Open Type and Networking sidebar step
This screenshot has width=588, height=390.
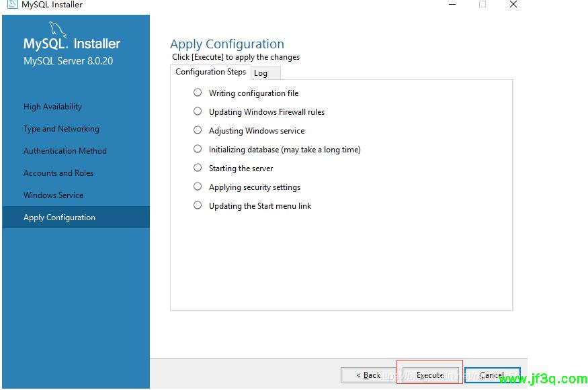[x=61, y=129]
